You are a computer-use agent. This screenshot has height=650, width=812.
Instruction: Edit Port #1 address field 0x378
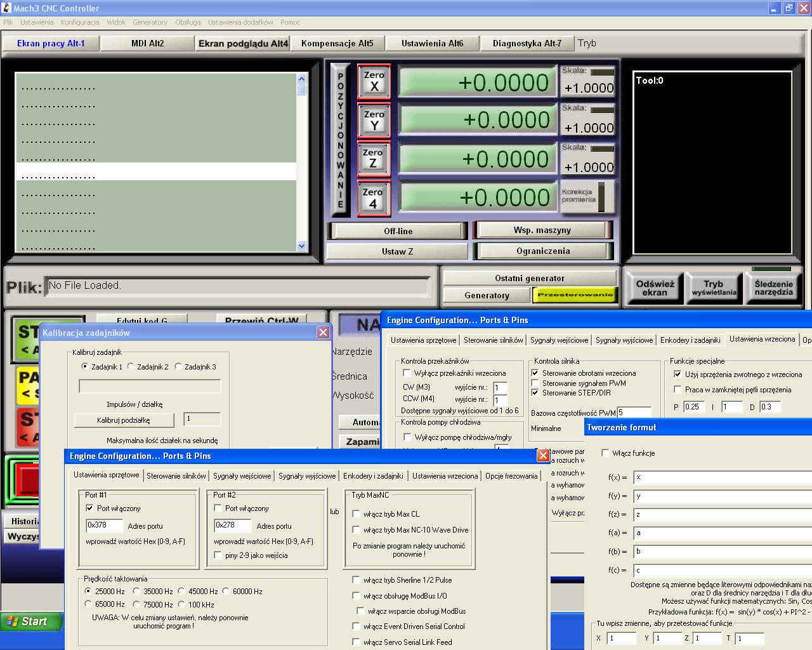[105, 526]
